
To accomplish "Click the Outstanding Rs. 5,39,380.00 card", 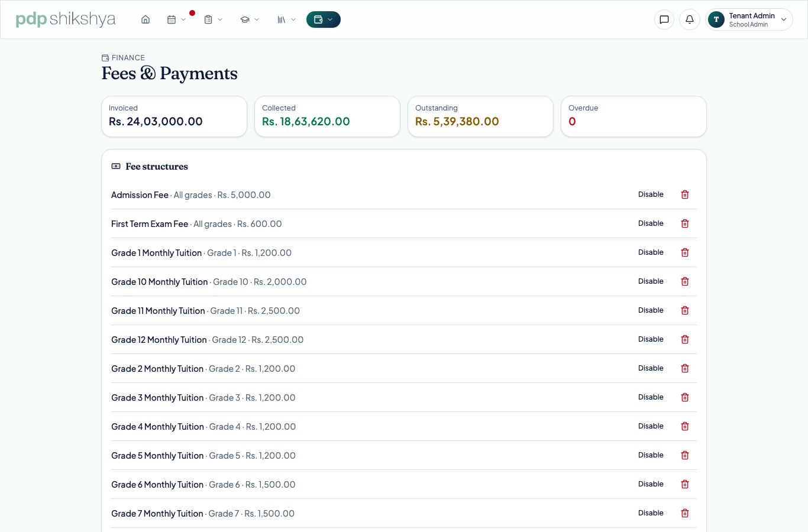I will (480, 116).
